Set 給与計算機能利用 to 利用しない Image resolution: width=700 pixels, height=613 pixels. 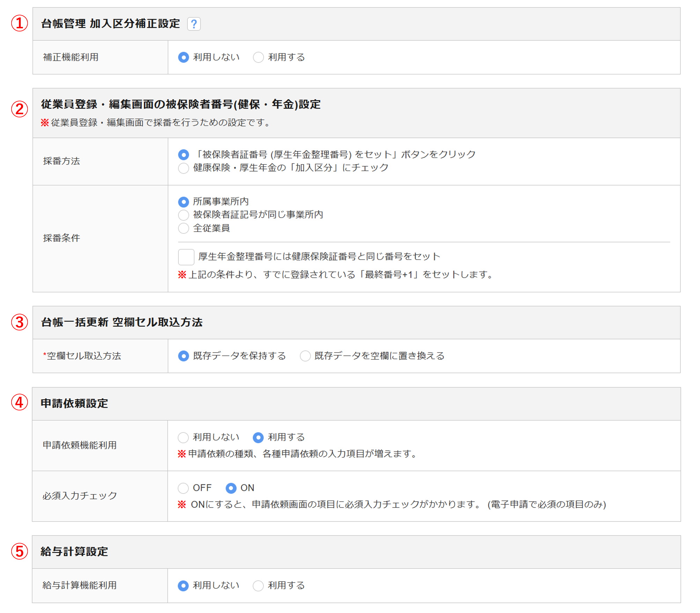[x=183, y=586]
